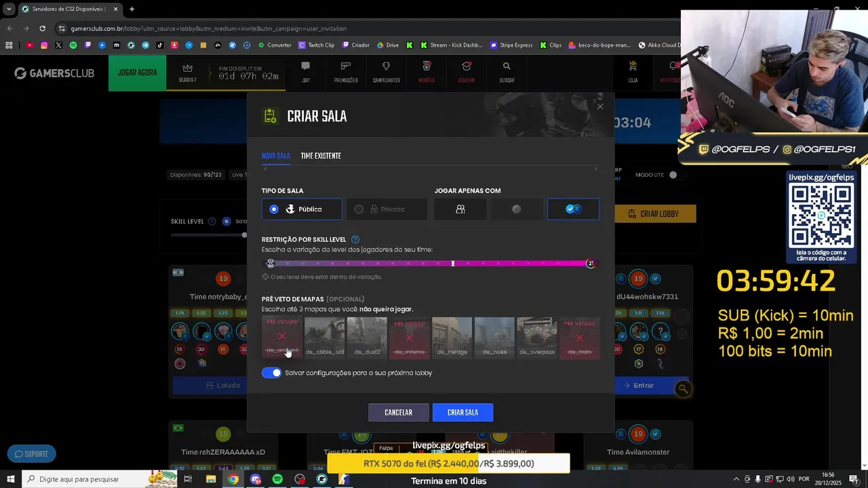868x488 pixels.
Task: Open Spotify from the taskbar
Action: pos(277,479)
